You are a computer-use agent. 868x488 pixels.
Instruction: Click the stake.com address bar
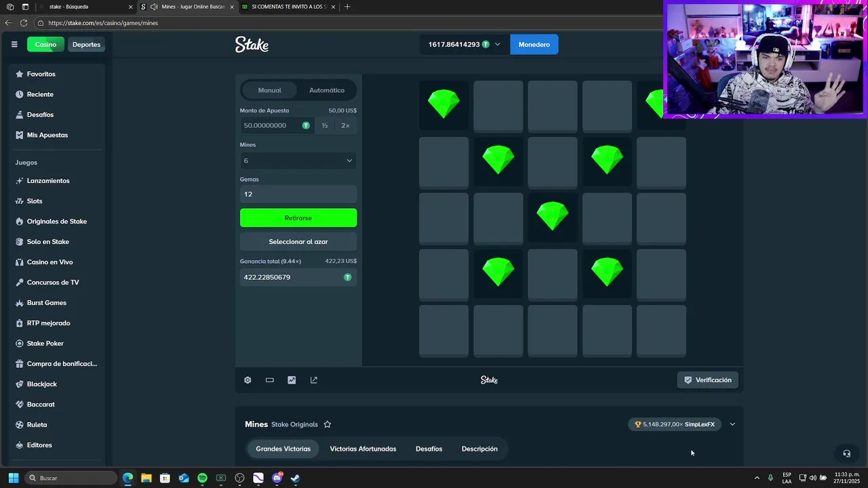346,23
